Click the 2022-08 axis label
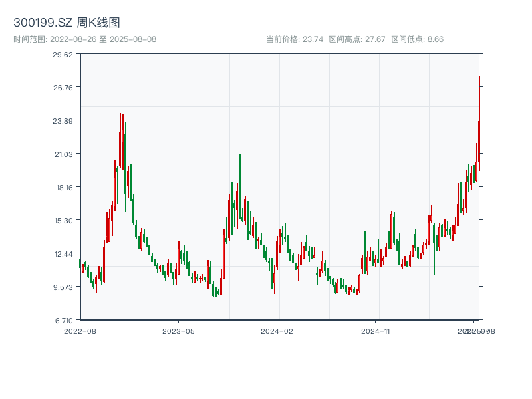The width and height of the screenshot is (532, 399). click(80, 331)
